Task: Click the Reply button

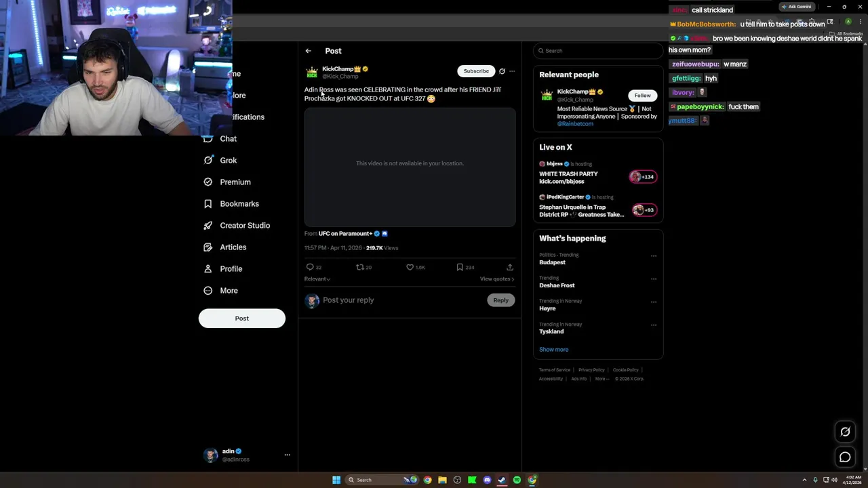Action: pyautogui.click(x=501, y=300)
